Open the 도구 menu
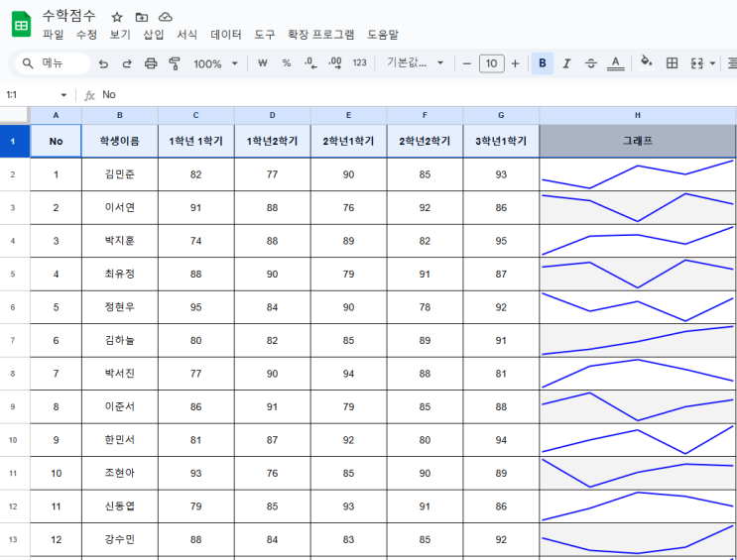 tap(265, 35)
